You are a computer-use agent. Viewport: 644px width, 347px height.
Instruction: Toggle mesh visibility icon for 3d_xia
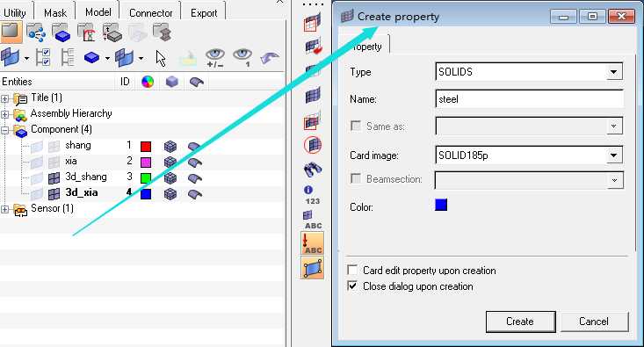point(54,194)
